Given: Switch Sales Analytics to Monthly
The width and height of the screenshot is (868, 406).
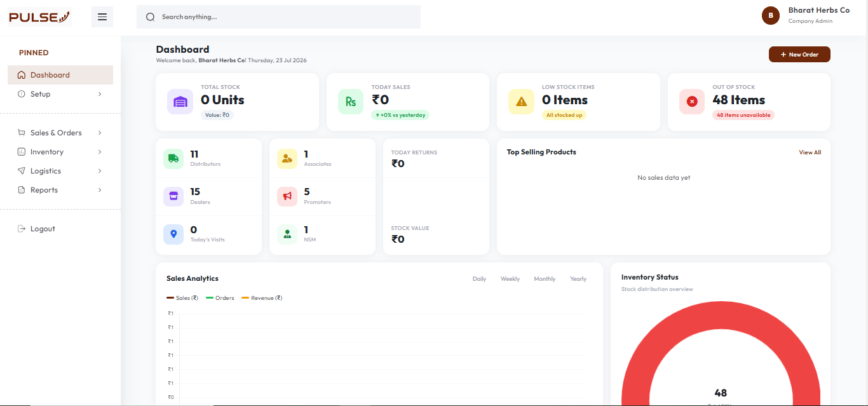Looking at the screenshot, I should (x=545, y=279).
